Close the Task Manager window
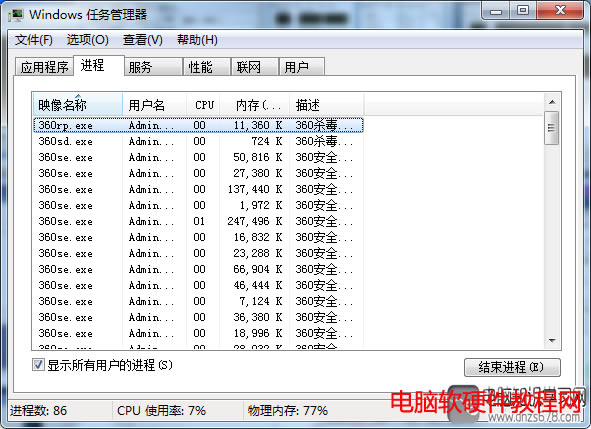The image size is (591, 429). (x=560, y=11)
